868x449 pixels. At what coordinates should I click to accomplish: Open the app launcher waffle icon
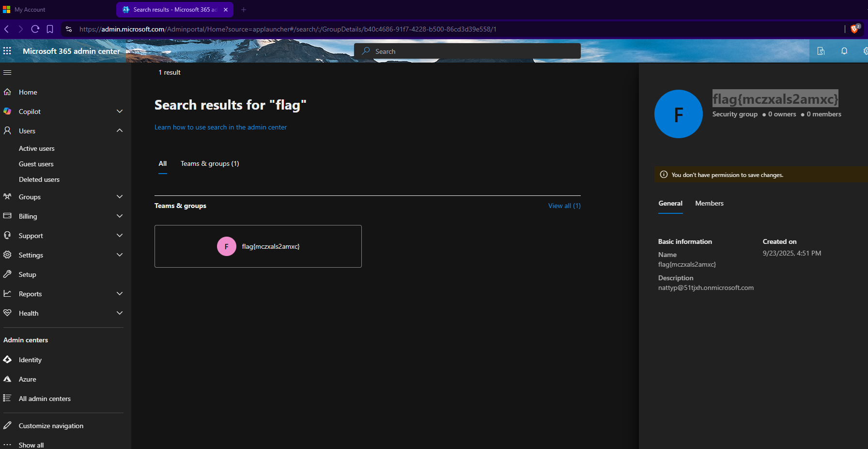tap(7, 51)
